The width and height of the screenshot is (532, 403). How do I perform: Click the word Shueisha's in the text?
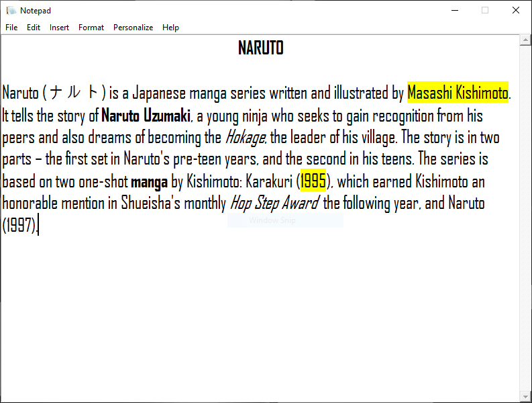tap(151, 204)
